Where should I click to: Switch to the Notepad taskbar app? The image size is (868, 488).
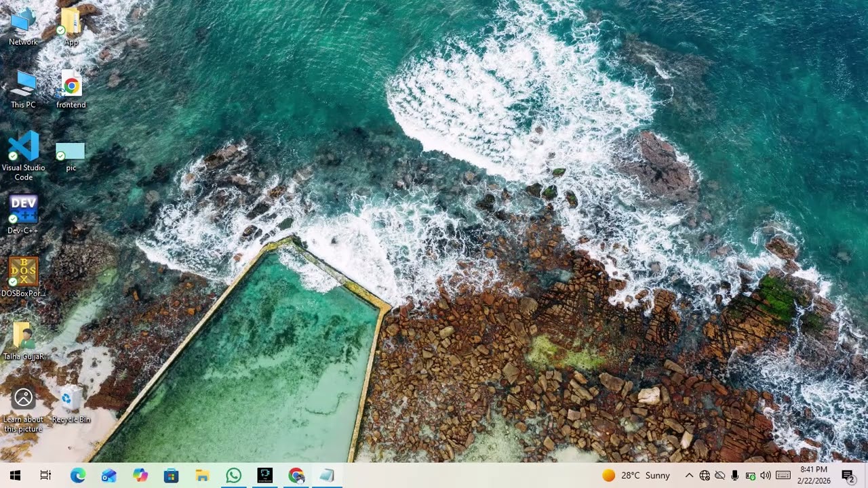[327, 476]
